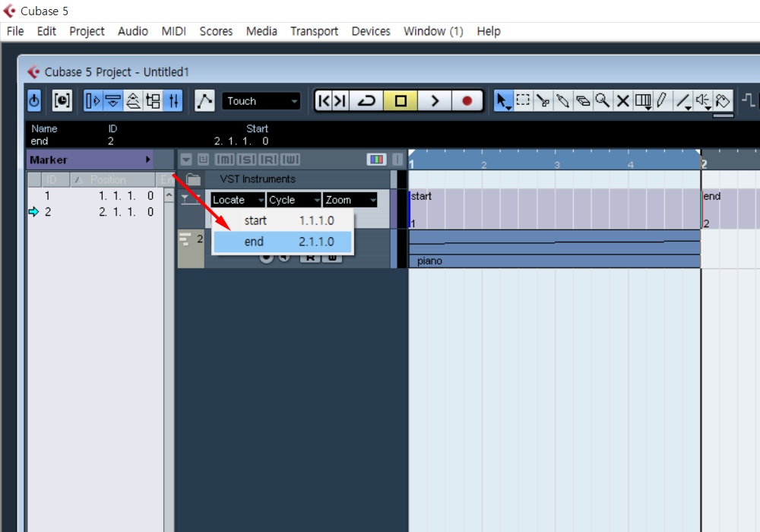
Task: Open the Help menu
Action: pyautogui.click(x=489, y=31)
